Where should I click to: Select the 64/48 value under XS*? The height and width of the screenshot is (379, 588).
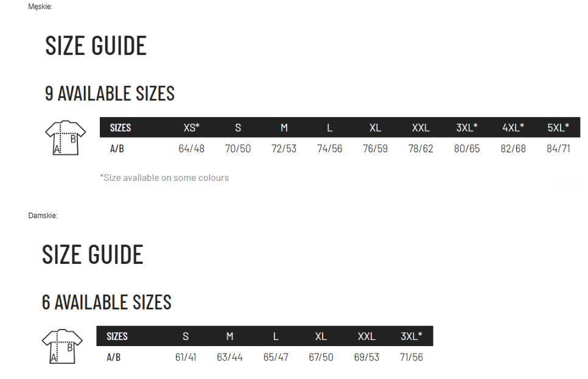191,149
